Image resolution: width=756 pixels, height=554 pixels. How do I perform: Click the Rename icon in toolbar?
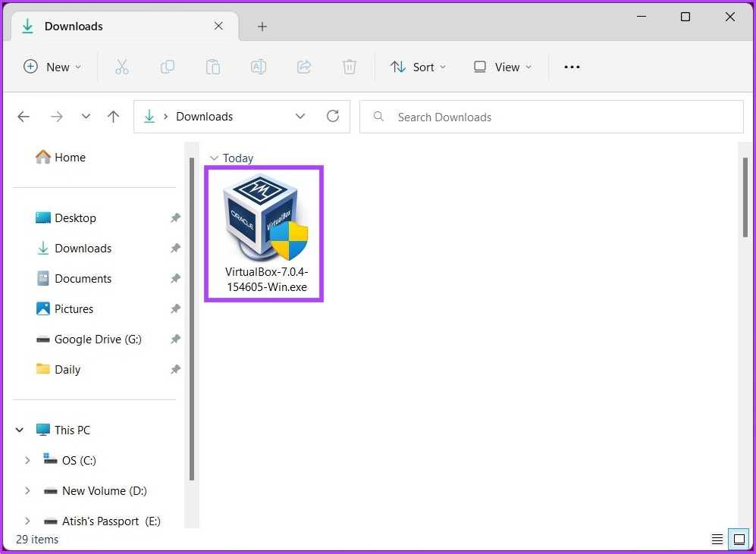coord(259,67)
